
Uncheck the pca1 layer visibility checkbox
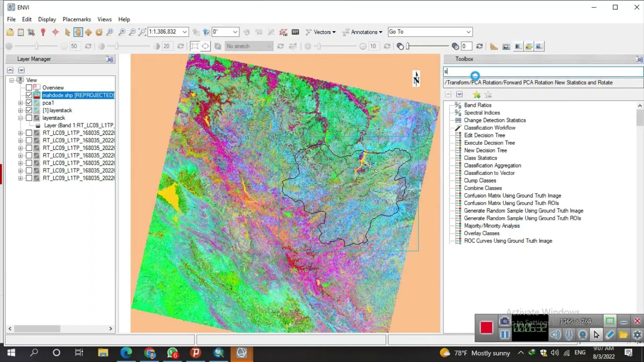click(x=29, y=103)
